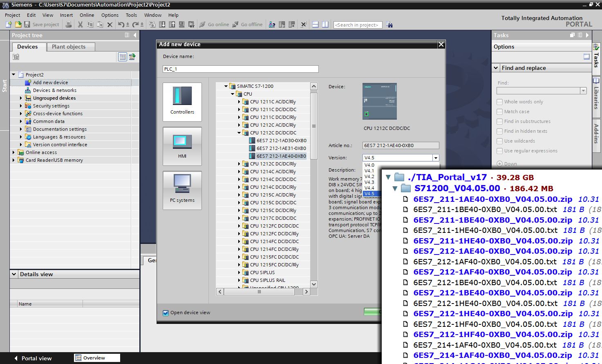This screenshot has height=364, width=602.
Task: Collapse Project tree with left arrow
Action: click(x=135, y=35)
